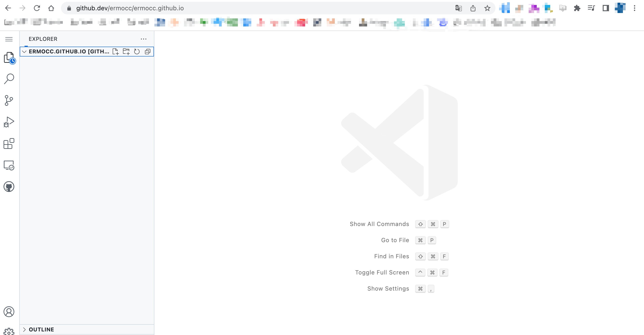Toggle the browser side panel
This screenshot has width=644, height=335.
(x=605, y=8)
